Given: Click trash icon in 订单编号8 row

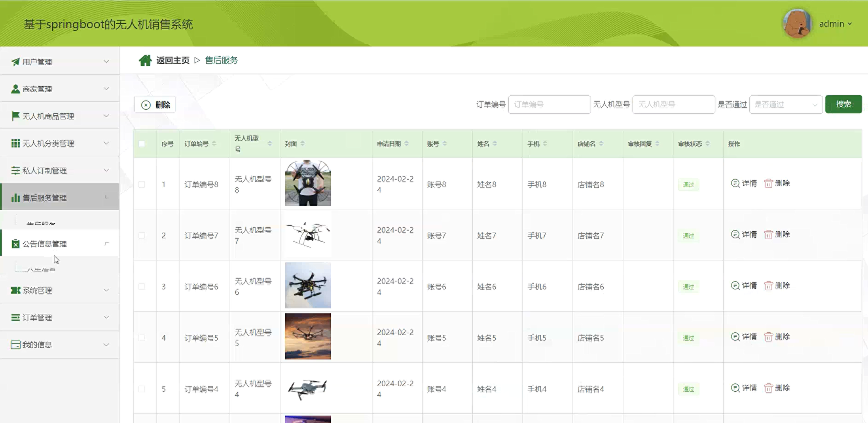Looking at the screenshot, I should coord(768,183).
